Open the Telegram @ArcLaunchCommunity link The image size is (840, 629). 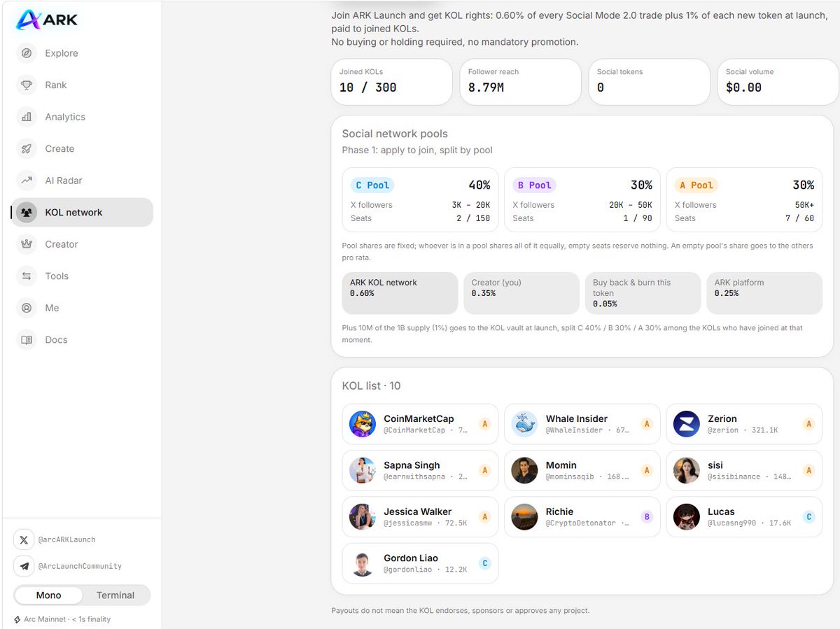click(69, 566)
